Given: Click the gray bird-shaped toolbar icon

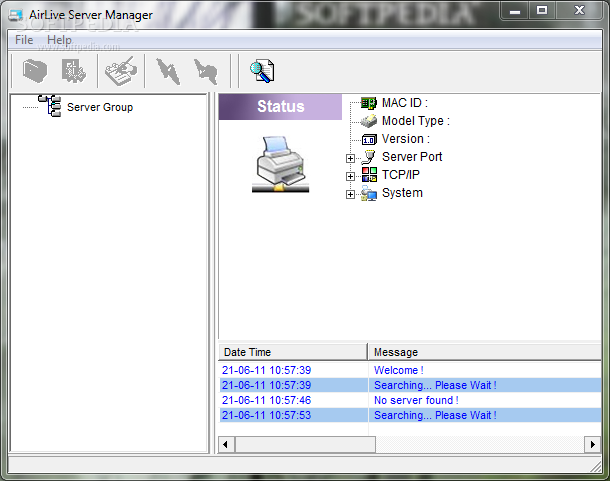Looking at the screenshot, I should point(206,71).
